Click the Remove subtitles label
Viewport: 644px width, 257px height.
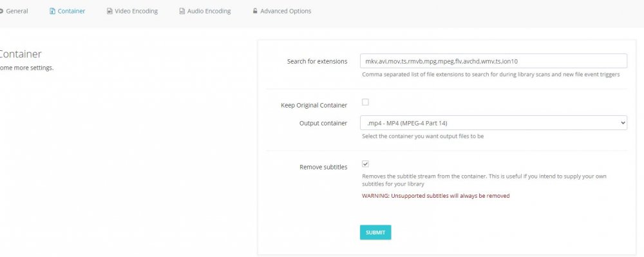323,167
